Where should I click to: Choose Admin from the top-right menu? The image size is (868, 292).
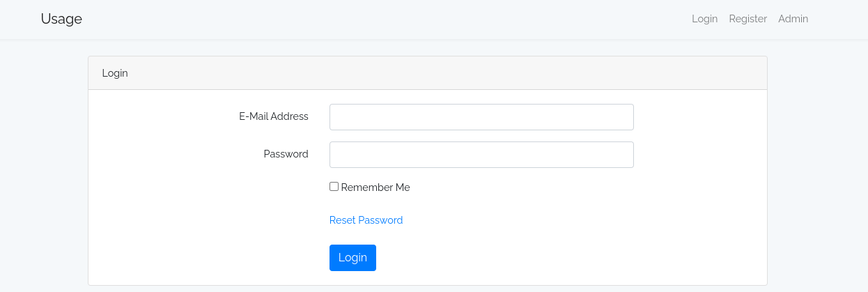click(x=793, y=19)
